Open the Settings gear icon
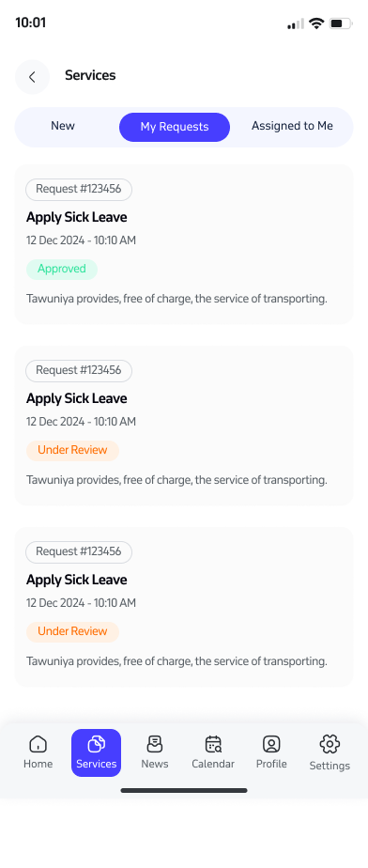This screenshot has width=368, height=868. click(x=330, y=743)
